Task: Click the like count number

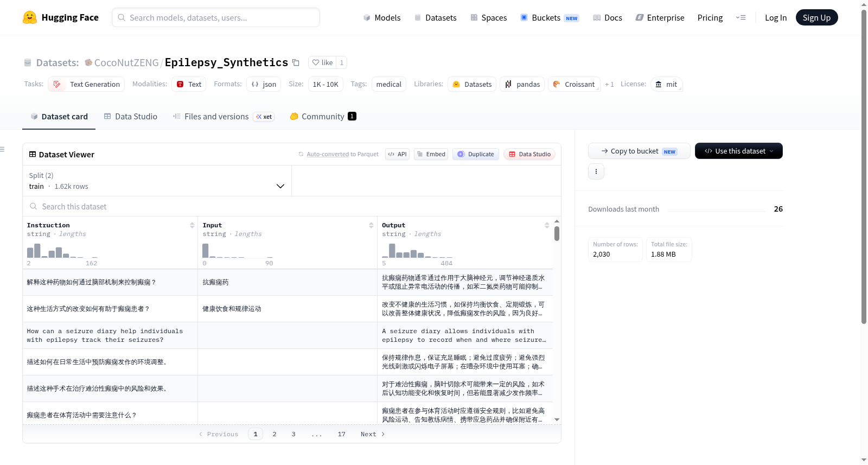Action: point(342,62)
